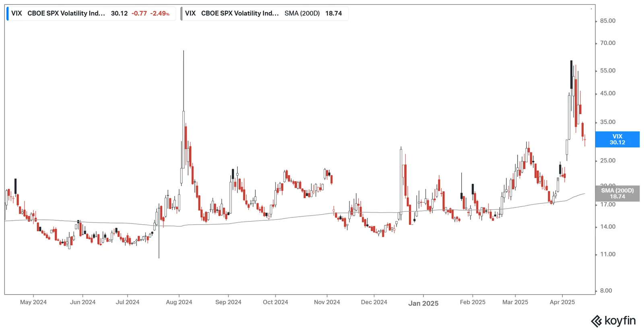Image resolution: width=644 pixels, height=332 pixels.
Task: Click the 17.00 price axis label
Action: [x=608, y=205]
